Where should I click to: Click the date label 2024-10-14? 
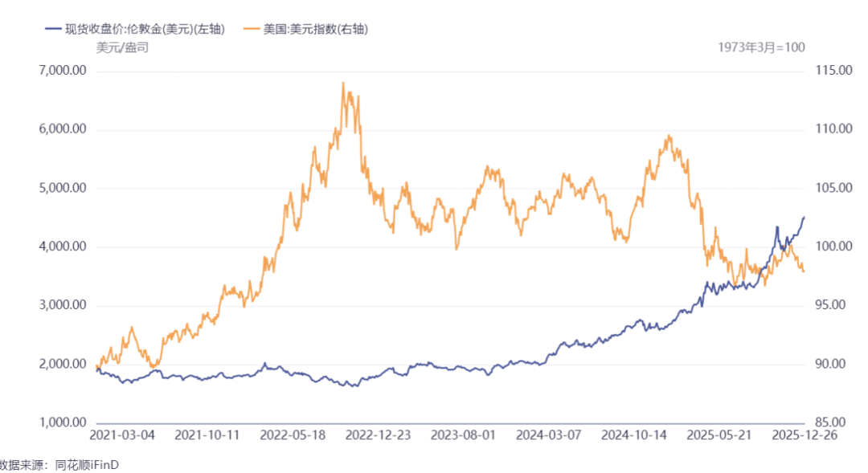[634, 435]
